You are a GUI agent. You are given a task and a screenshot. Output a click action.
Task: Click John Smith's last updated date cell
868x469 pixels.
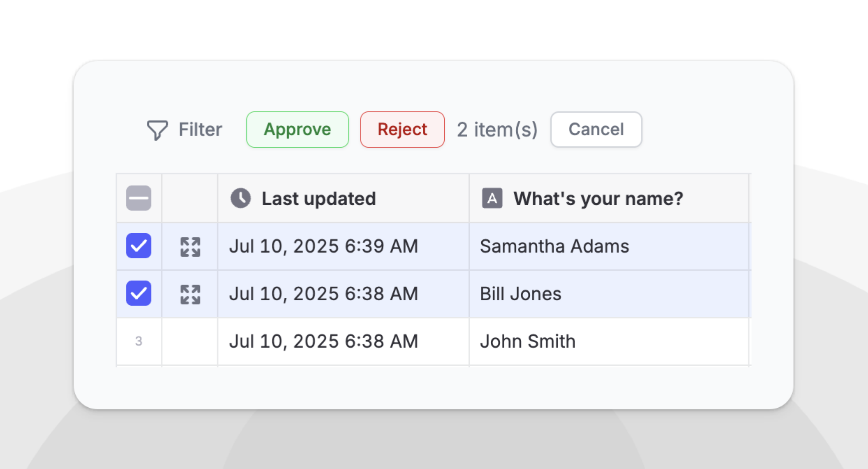pos(323,341)
